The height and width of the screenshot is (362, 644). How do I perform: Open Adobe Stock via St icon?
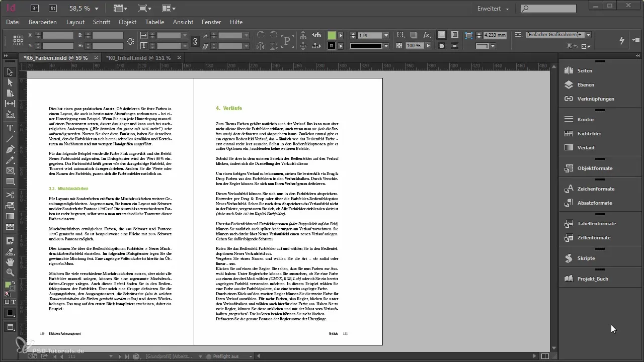53,9
